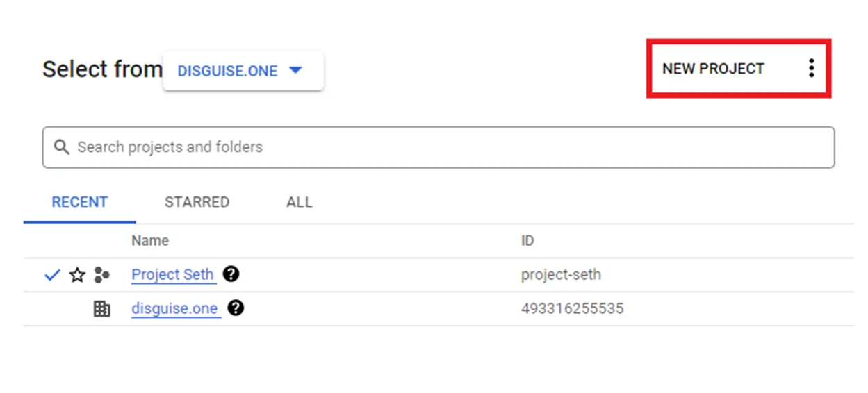Switch to the RECENT tab
This screenshot has width=868, height=393.
[80, 203]
